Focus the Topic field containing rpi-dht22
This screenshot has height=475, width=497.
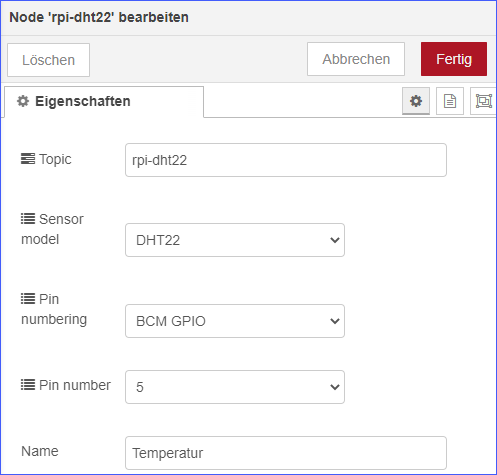pos(286,160)
